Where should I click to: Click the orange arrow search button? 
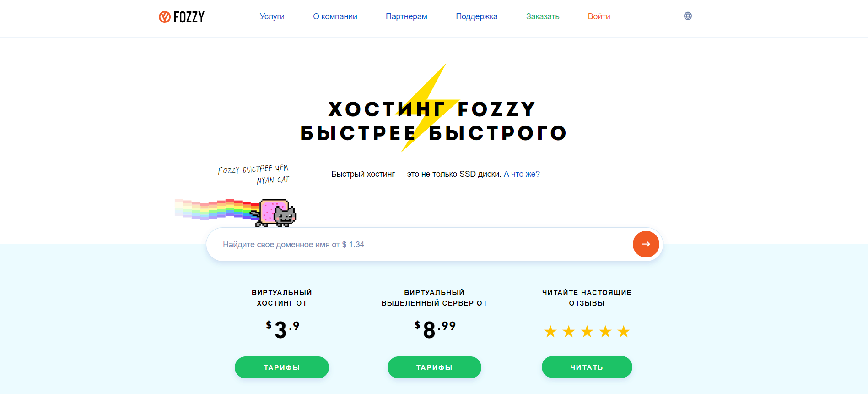[646, 244]
